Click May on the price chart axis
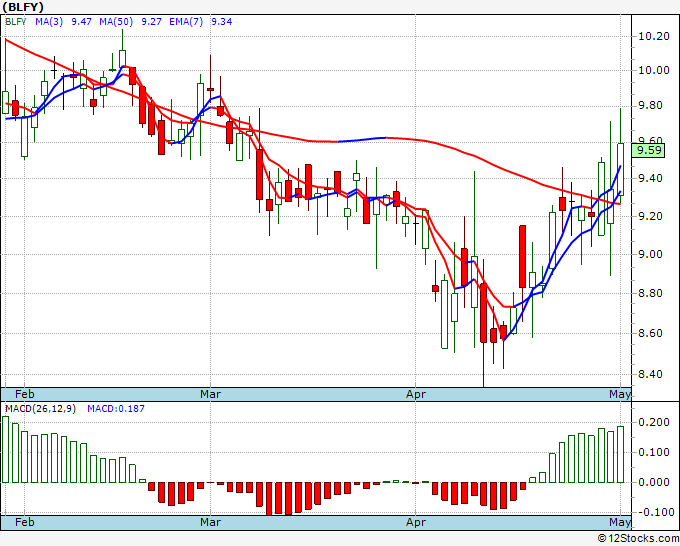The height and width of the screenshot is (546, 680). coord(620,394)
